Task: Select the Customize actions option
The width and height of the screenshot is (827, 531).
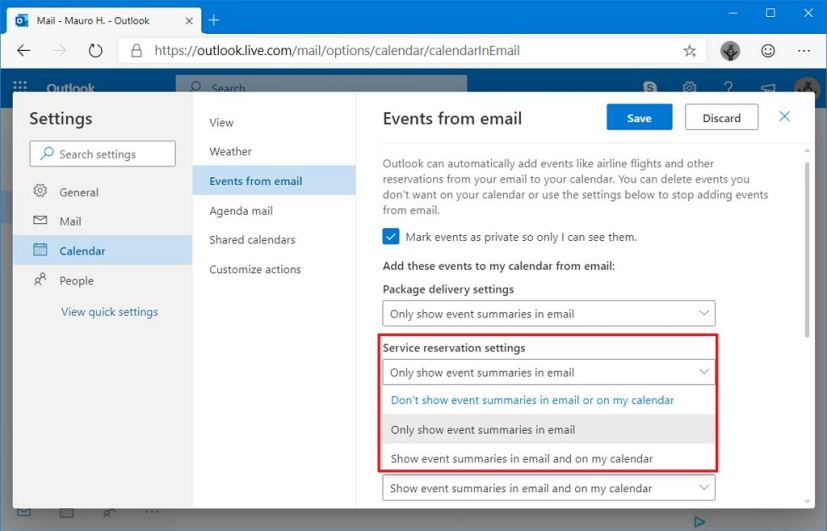Action: tap(274, 269)
